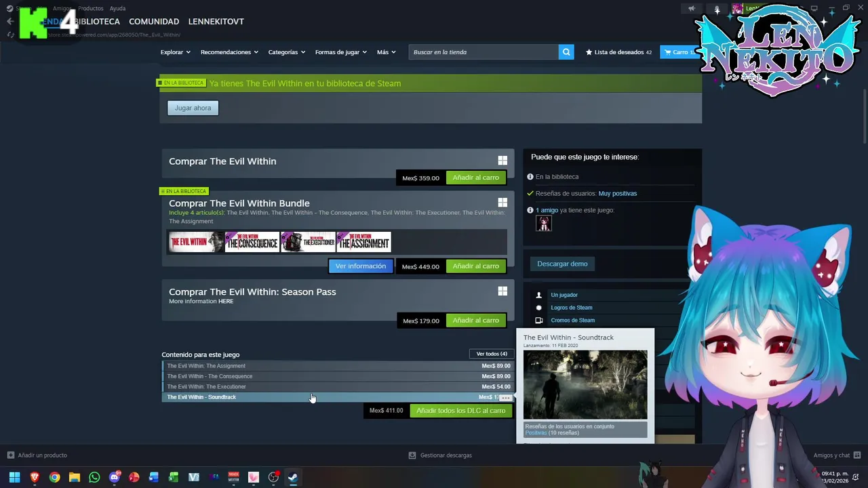Click the Steam notifications bell icon
The image size is (868, 488).
tap(716, 9)
